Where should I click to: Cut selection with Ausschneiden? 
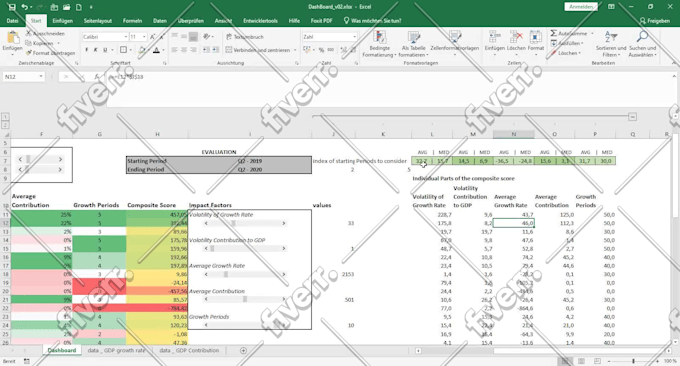click(46, 33)
